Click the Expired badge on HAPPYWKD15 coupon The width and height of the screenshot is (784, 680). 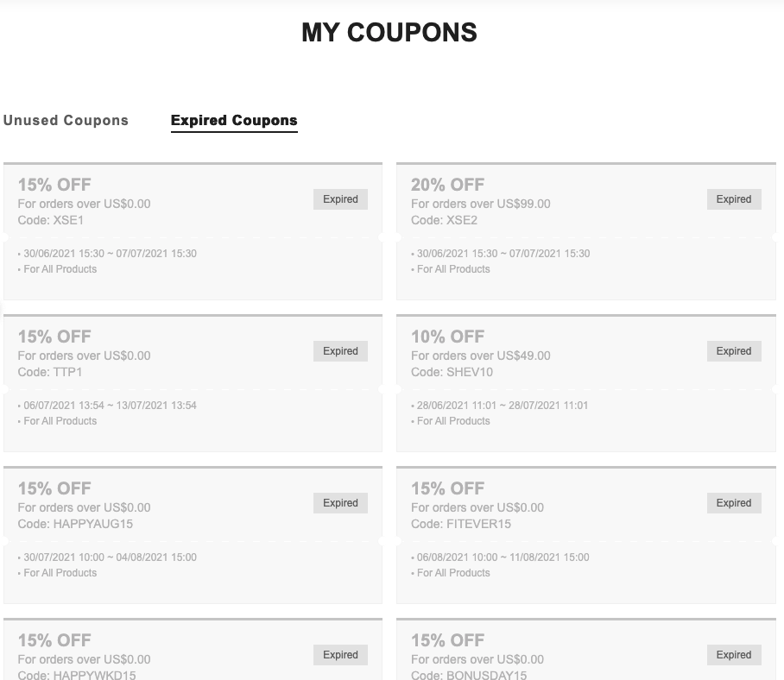pos(340,655)
